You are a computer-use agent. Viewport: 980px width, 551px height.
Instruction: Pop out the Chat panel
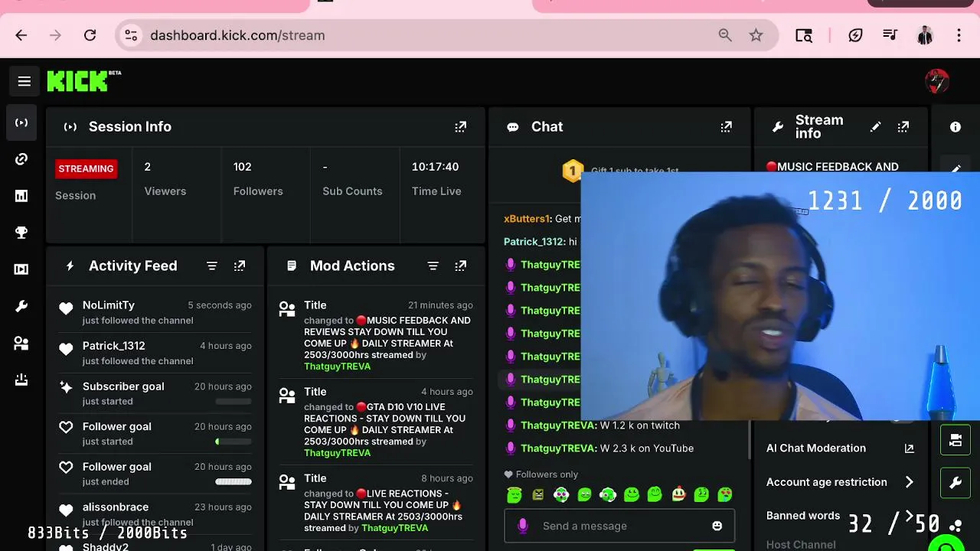(726, 127)
